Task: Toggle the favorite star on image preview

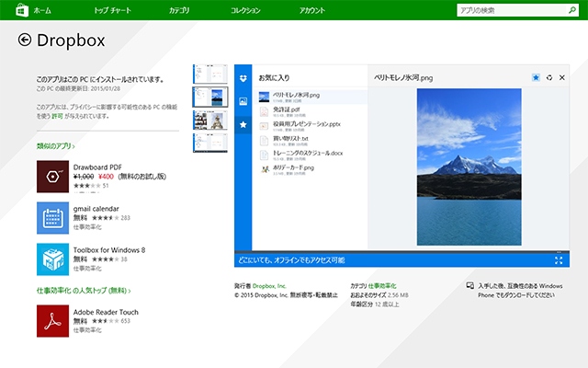Action: pos(536,77)
